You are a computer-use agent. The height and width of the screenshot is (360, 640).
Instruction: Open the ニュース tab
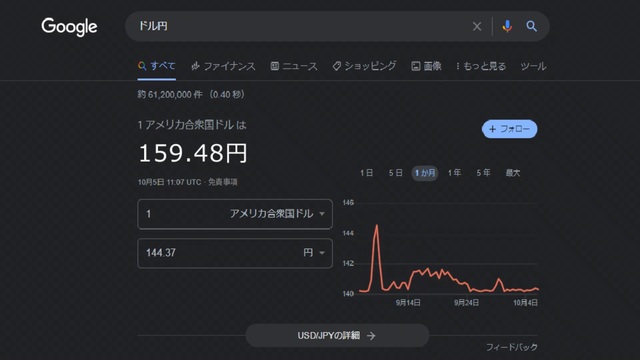[x=294, y=66]
